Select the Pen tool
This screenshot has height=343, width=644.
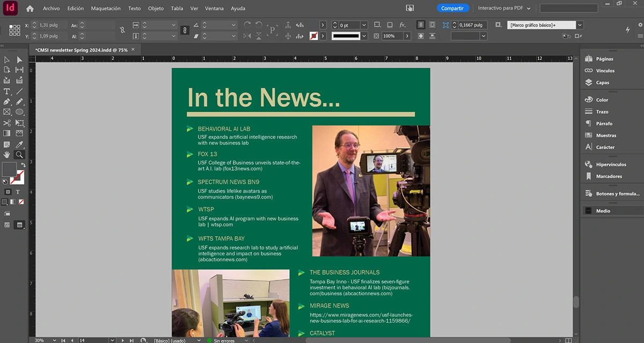coord(7,101)
